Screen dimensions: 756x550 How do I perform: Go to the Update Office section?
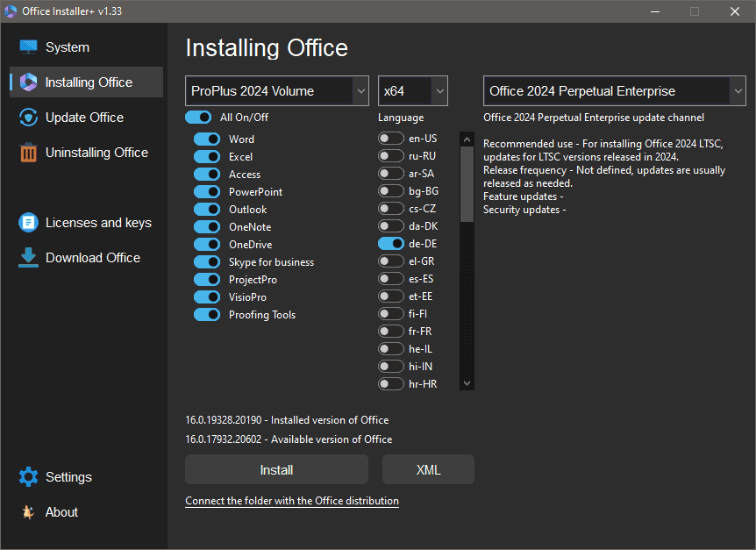[x=84, y=118]
